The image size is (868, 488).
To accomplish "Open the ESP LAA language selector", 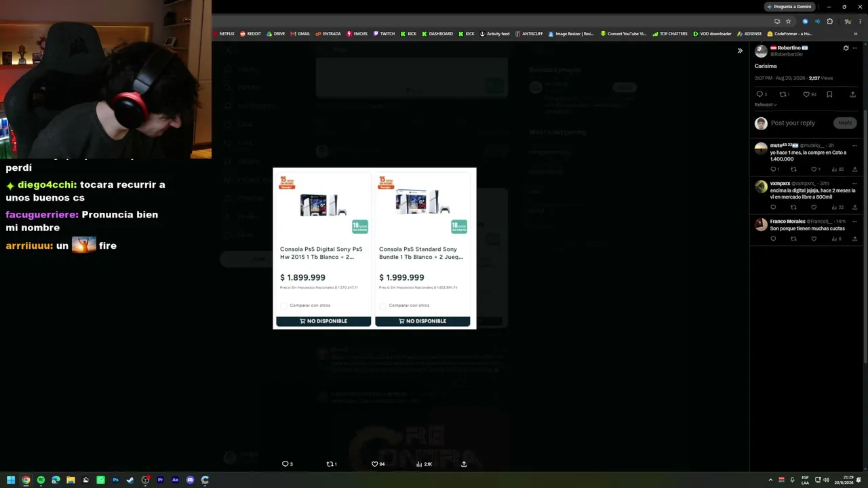I will [805, 480].
